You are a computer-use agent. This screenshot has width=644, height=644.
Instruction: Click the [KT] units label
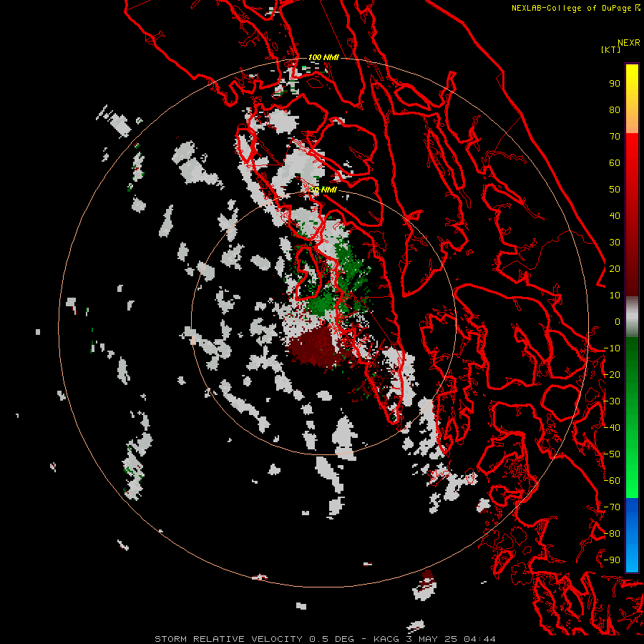tap(610, 49)
